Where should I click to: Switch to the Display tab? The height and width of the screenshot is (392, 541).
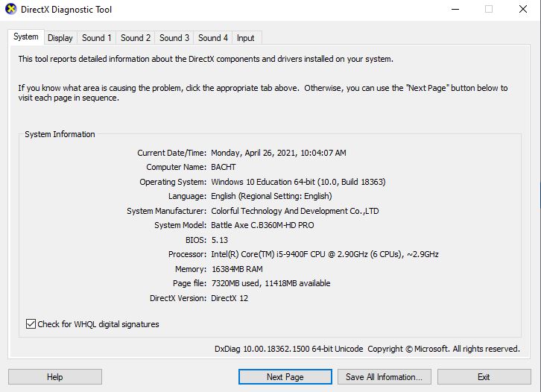60,38
